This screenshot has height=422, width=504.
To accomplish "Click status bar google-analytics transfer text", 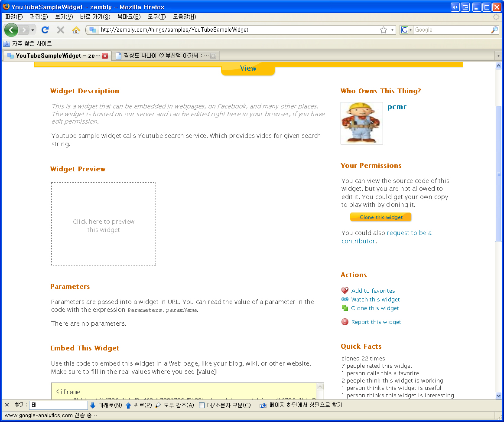I will [x=50, y=415].
